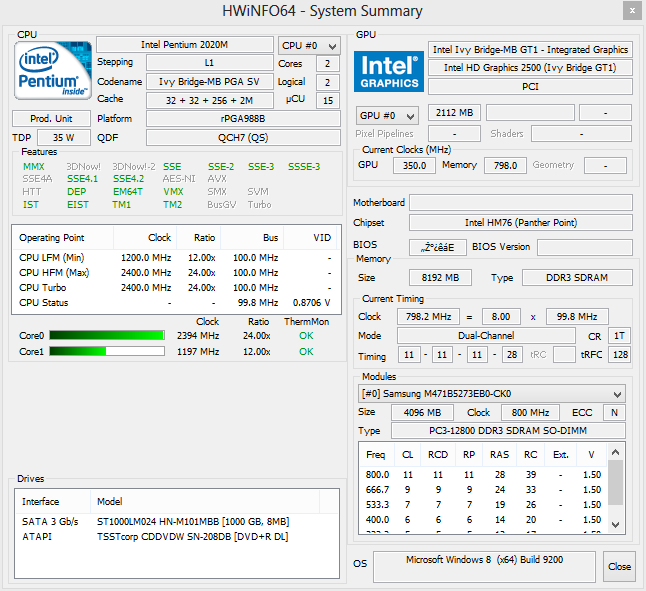This screenshot has height=591, width=646.
Task: Expand the Samsung M471B5273EB0-CK0 module dropdown
Action: pos(492,394)
